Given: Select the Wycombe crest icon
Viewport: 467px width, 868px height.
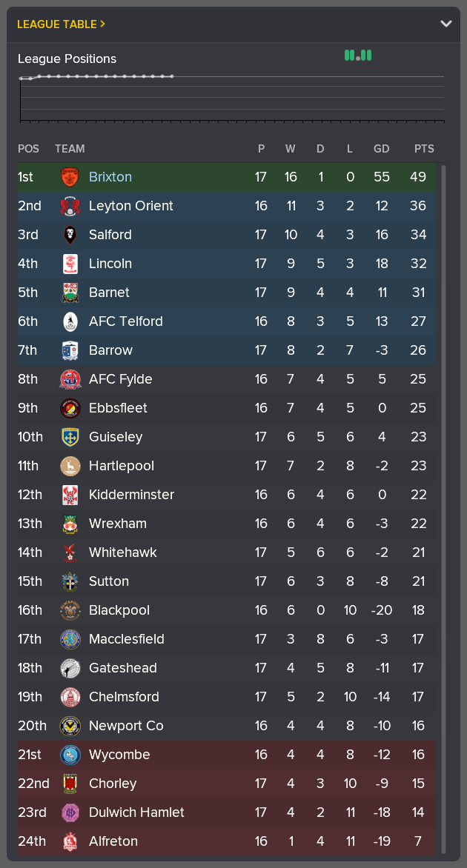Looking at the screenshot, I should [x=70, y=754].
